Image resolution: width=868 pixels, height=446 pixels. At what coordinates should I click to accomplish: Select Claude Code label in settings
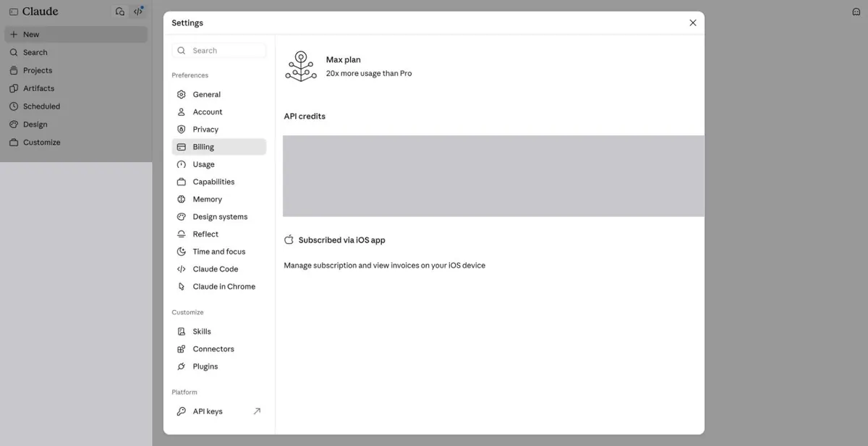(x=216, y=269)
